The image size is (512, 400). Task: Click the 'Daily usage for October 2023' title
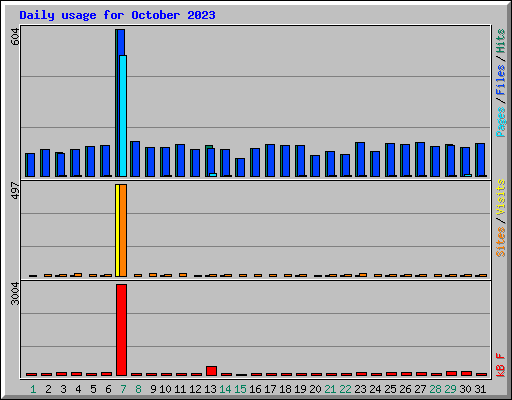(117, 15)
